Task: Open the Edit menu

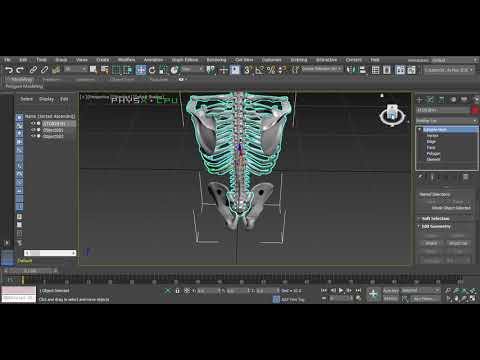Action: (23, 60)
